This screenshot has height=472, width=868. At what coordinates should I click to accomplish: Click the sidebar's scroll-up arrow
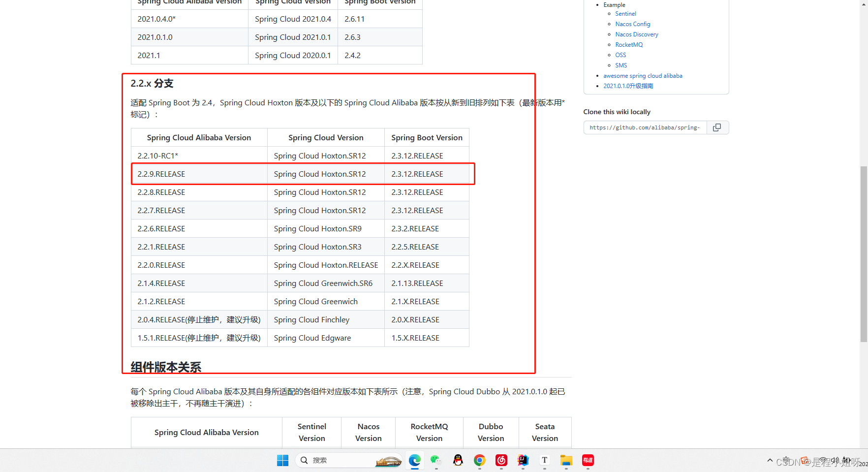point(864,4)
